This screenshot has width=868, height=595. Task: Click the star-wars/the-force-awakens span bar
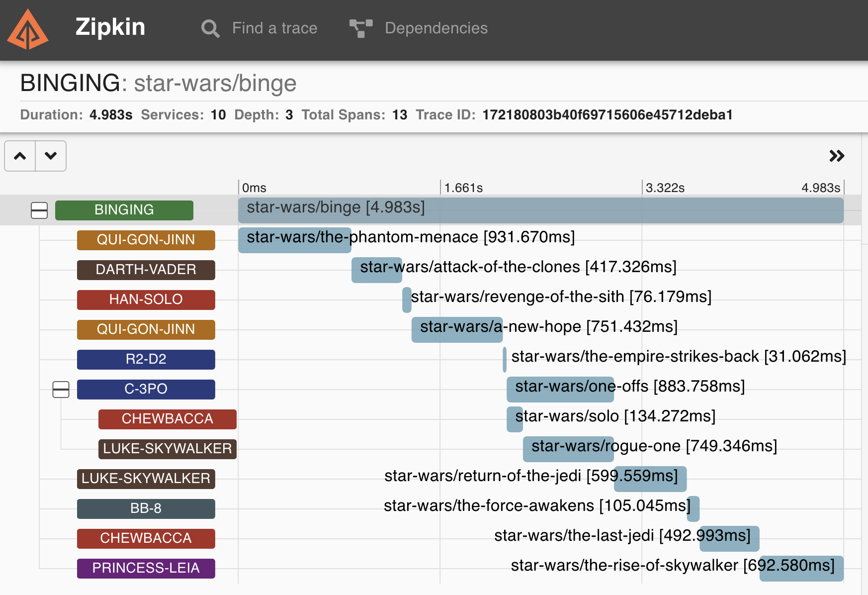pyautogui.click(x=693, y=508)
